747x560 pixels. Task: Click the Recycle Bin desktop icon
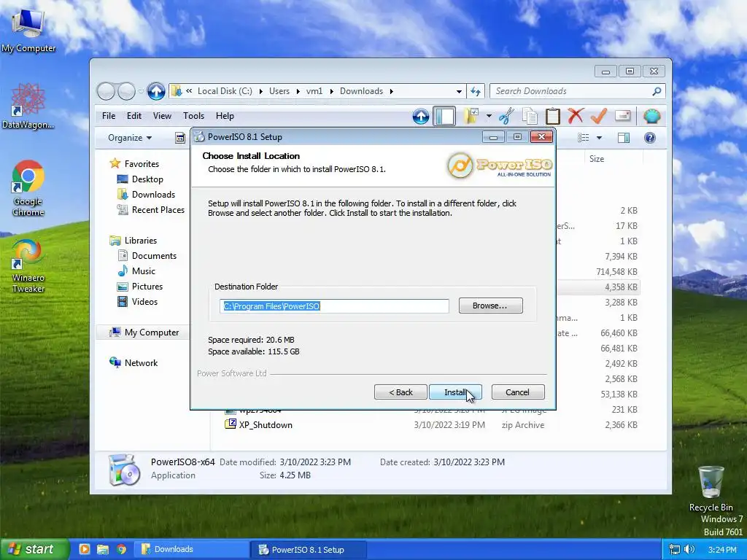711,488
